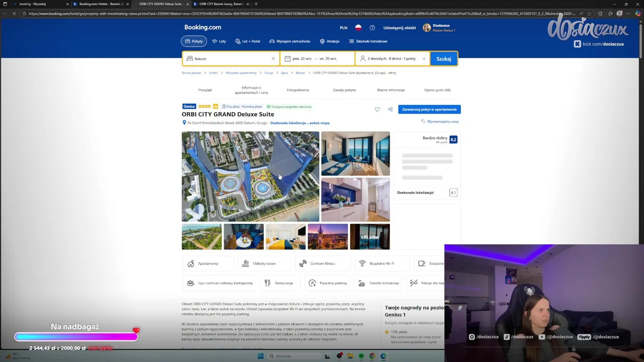Click Zarezerwuj pobyt w apartamencie button

tap(429, 109)
